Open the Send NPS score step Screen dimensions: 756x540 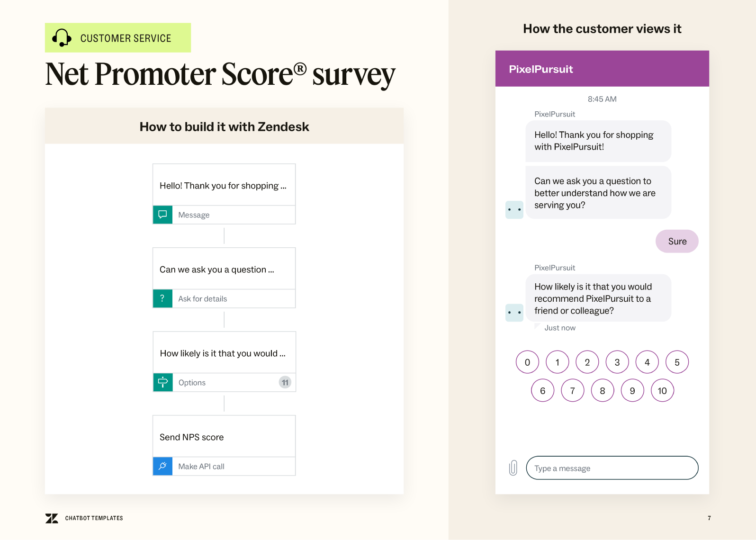[x=224, y=437]
